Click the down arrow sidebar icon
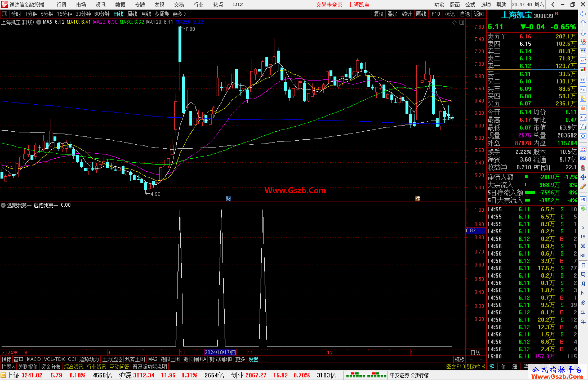 click(583, 33)
